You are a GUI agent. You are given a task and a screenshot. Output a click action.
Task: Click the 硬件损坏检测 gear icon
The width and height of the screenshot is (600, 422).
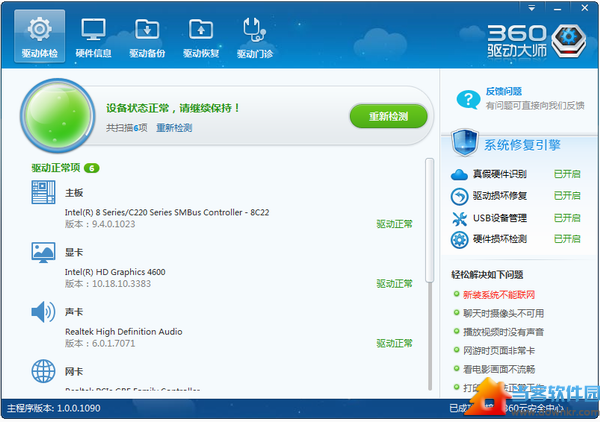click(x=459, y=240)
